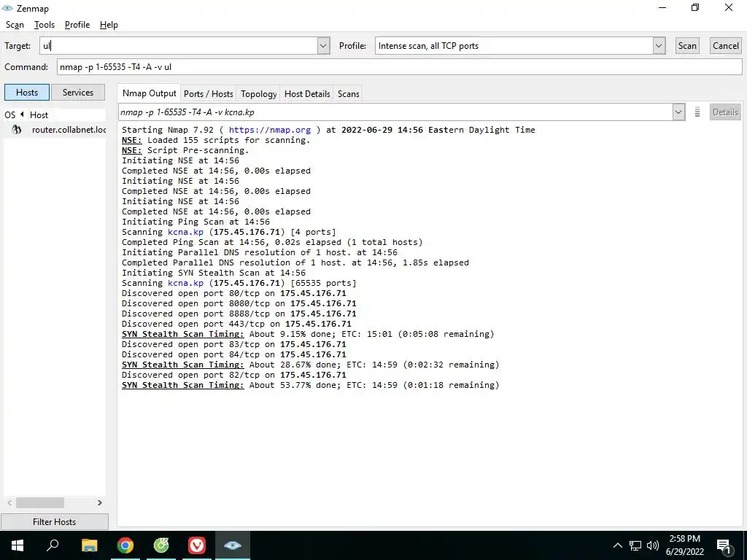Click the Linux penguin OS icon for router host

point(17,130)
